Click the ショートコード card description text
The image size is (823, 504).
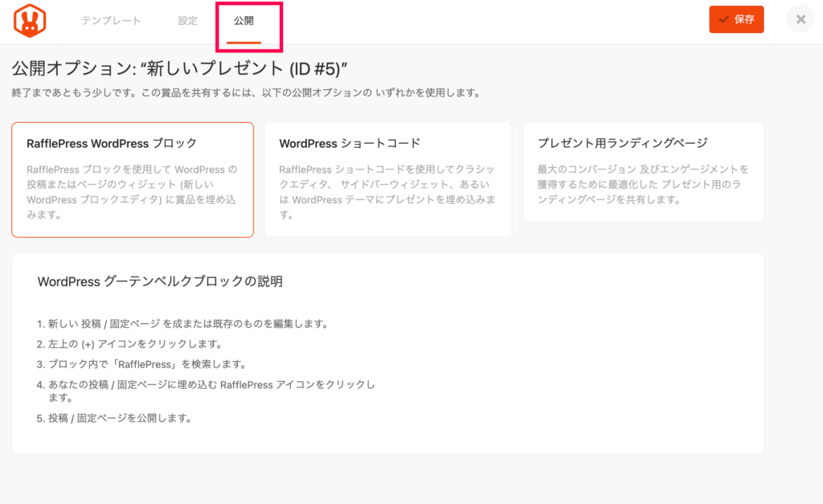point(387,191)
